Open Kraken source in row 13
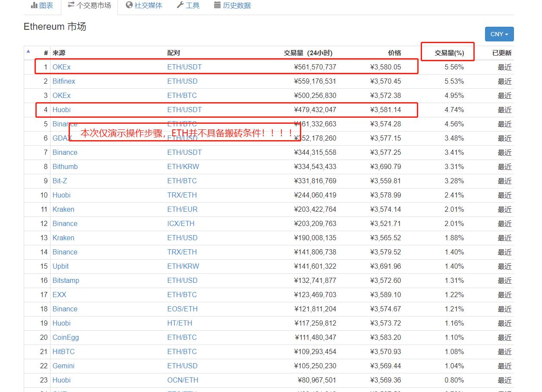The height and width of the screenshot is (392, 542). (x=63, y=238)
